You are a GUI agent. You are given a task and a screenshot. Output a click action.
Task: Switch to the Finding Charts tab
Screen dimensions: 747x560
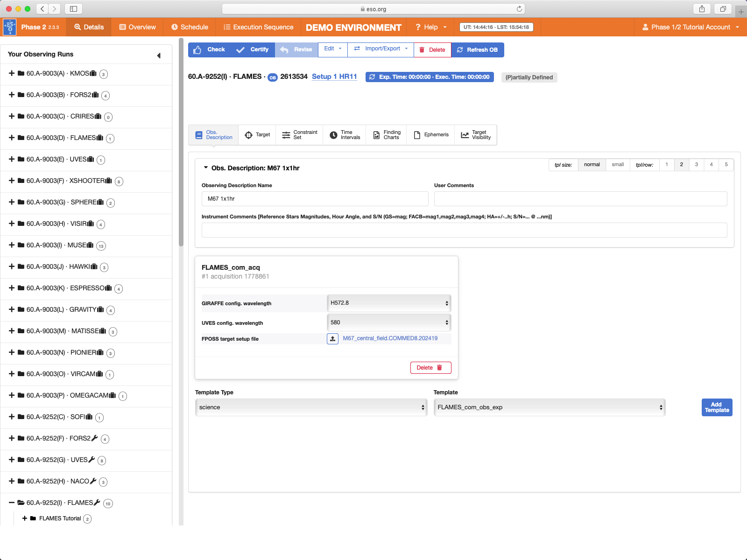pyautogui.click(x=387, y=135)
